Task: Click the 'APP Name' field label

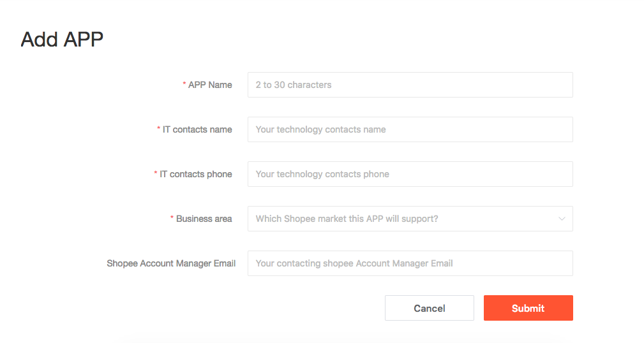Action: (210, 85)
